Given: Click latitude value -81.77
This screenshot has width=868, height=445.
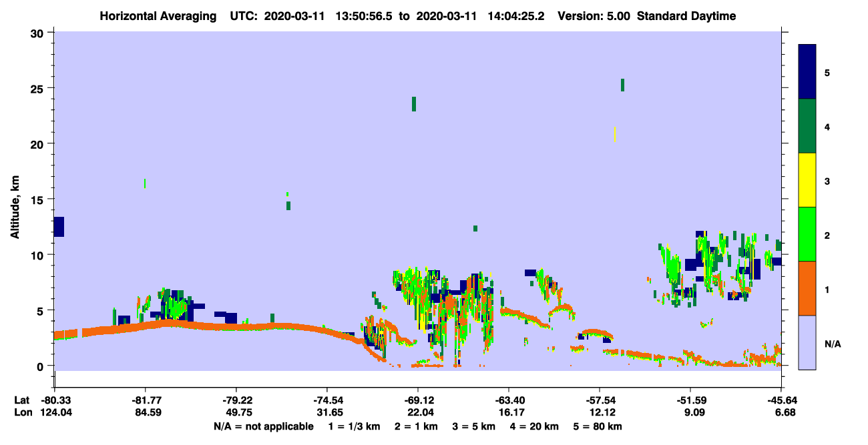Looking at the screenshot, I should (146, 400).
